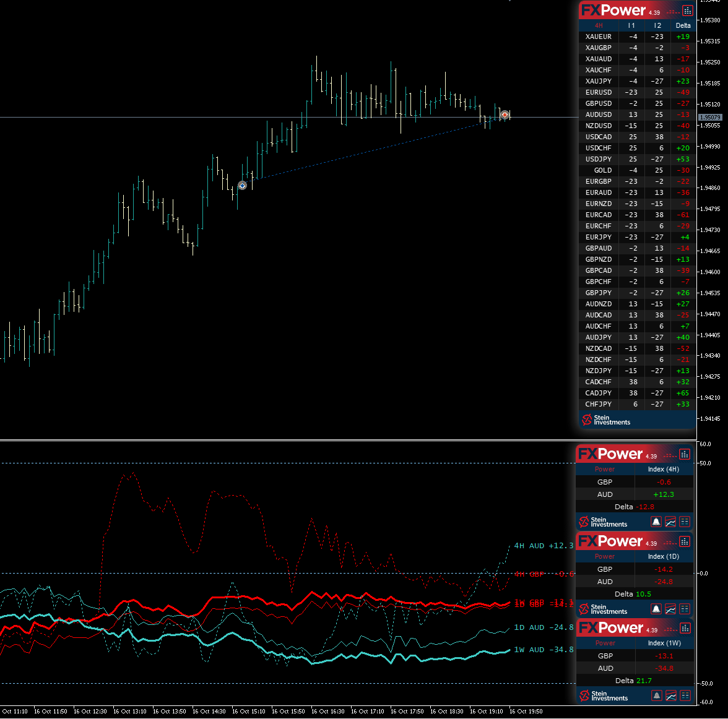Click the -61 delta value for EURCAD
The height and width of the screenshot is (719, 728).
[683, 215]
